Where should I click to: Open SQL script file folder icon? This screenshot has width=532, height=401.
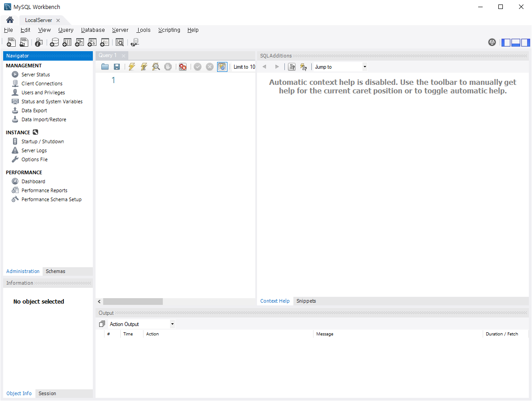(x=105, y=67)
